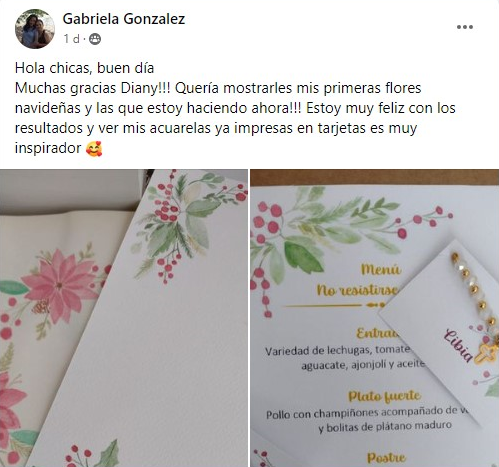Click the "Postre" heading on menu card
This screenshot has width=499, height=467.
pos(386,458)
